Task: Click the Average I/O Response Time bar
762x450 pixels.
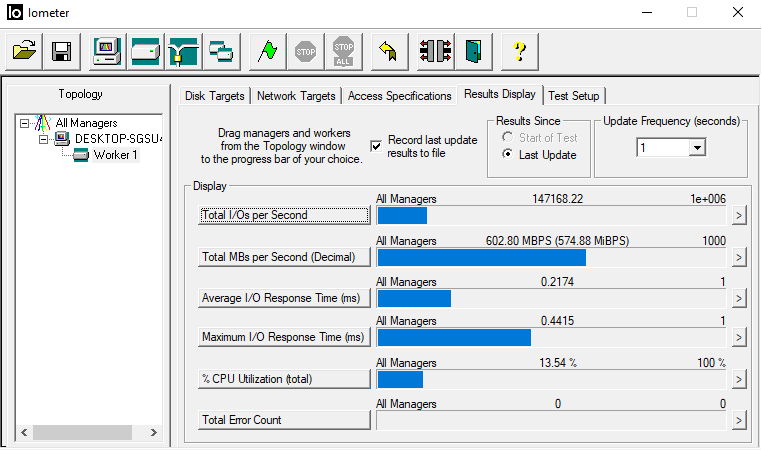Action: [551, 298]
